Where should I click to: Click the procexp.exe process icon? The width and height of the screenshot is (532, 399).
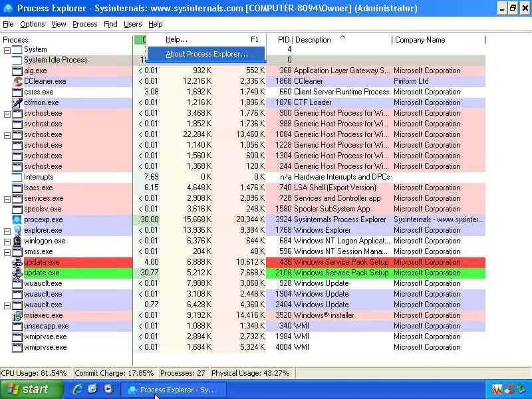17,219
